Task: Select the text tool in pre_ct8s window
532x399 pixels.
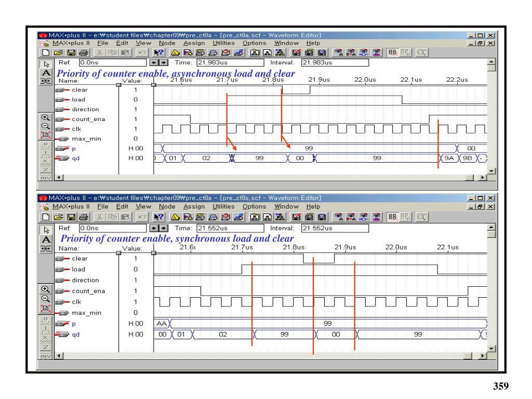Action: [x=46, y=240]
